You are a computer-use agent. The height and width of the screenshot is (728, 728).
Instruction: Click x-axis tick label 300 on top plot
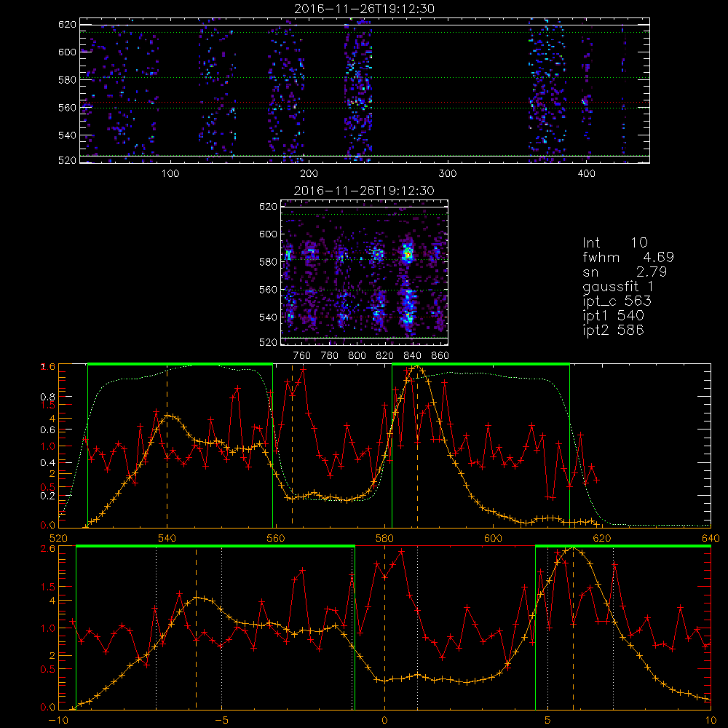(448, 174)
